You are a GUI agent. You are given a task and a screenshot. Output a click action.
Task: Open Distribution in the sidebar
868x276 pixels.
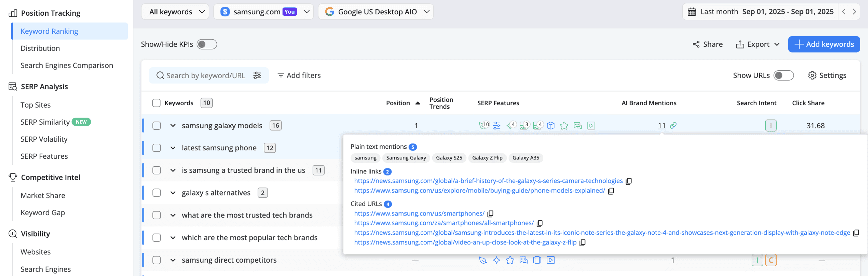point(40,48)
